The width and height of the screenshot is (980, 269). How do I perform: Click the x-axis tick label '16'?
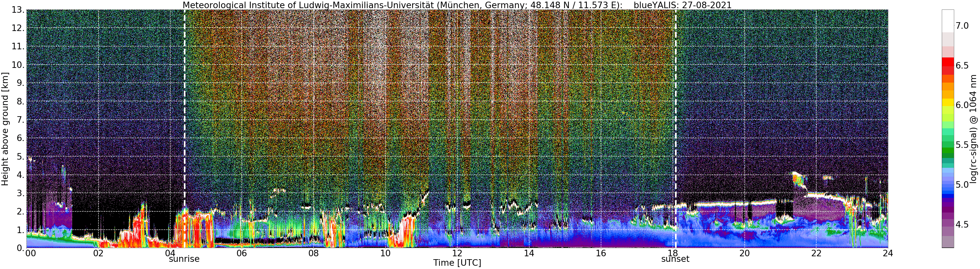[600, 253]
